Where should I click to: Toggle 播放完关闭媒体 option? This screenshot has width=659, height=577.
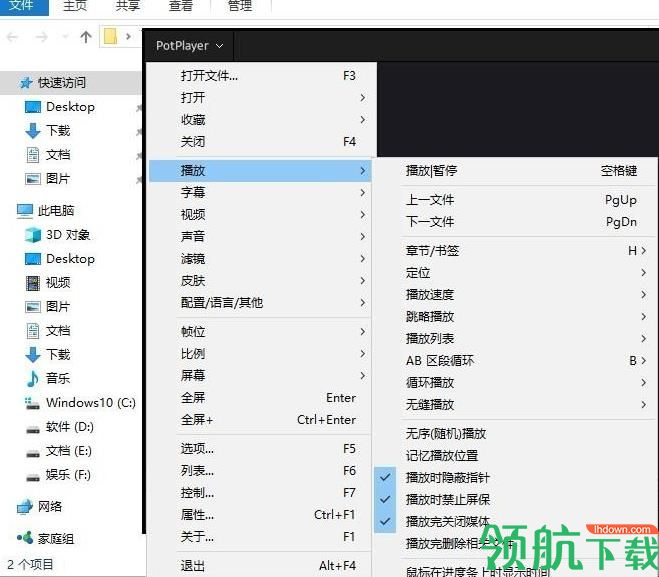(x=516, y=522)
